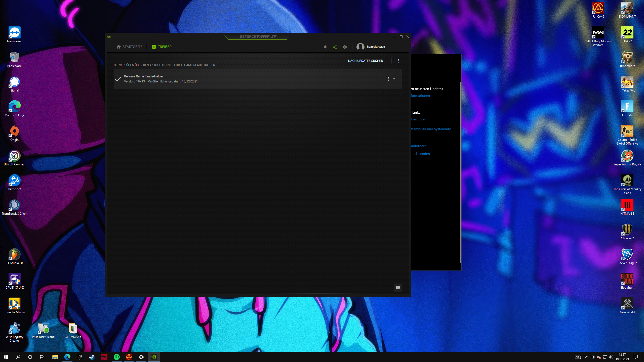The width and height of the screenshot is (644, 362).
Task: Open Epic Games Launcher taskbar icon
Action: click(x=80, y=357)
